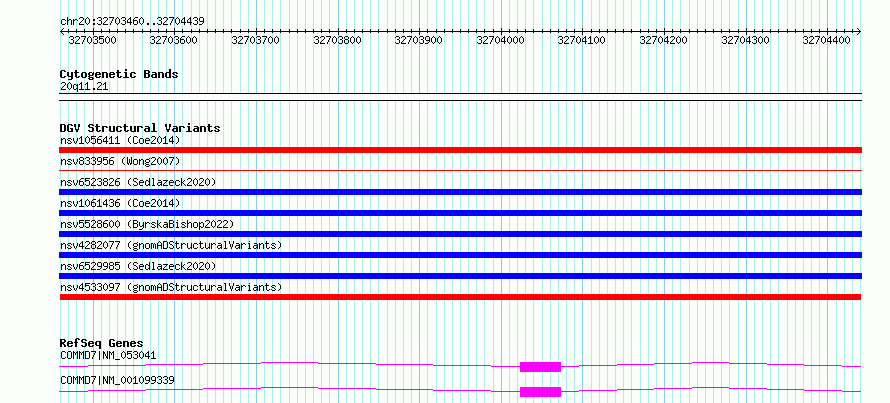Click ruler position 32703600
Viewport: 890px width, 403px height.
click(x=174, y=40)
